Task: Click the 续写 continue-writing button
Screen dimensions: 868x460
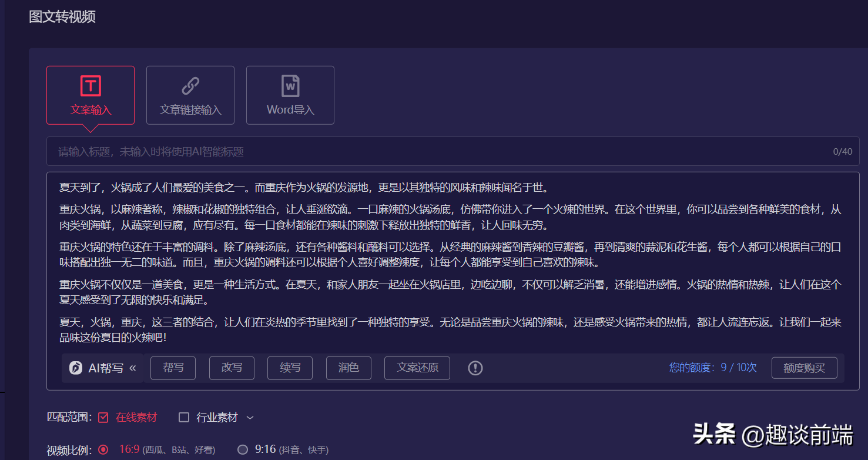Action: click(290, 368)
